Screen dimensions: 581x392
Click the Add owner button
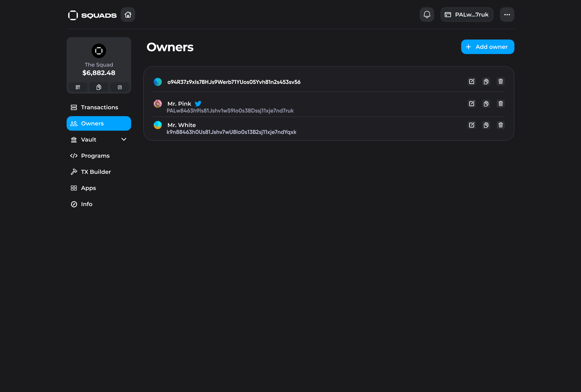point(487,47)
